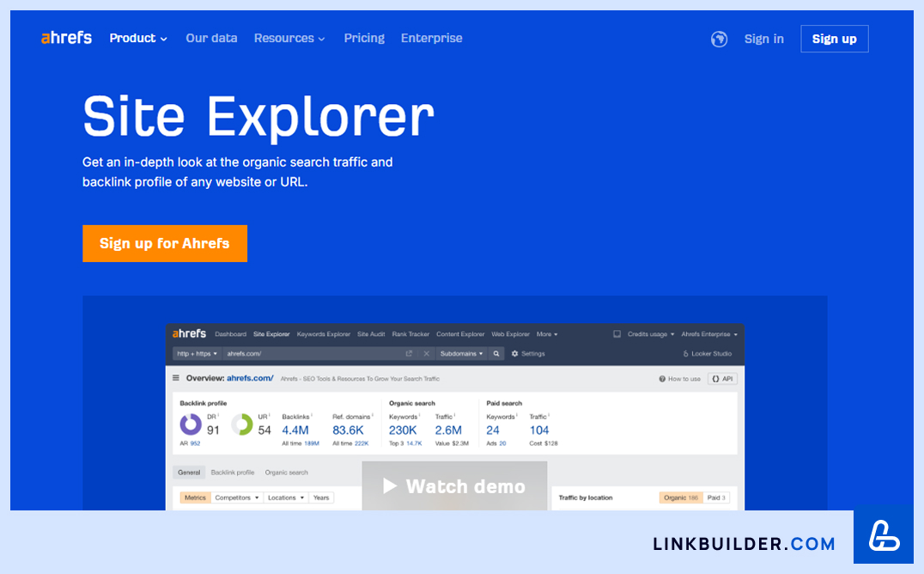
Task: Click the 83.6K Ref. domains value
Action: pyautogui.click(x=348, y=430)
